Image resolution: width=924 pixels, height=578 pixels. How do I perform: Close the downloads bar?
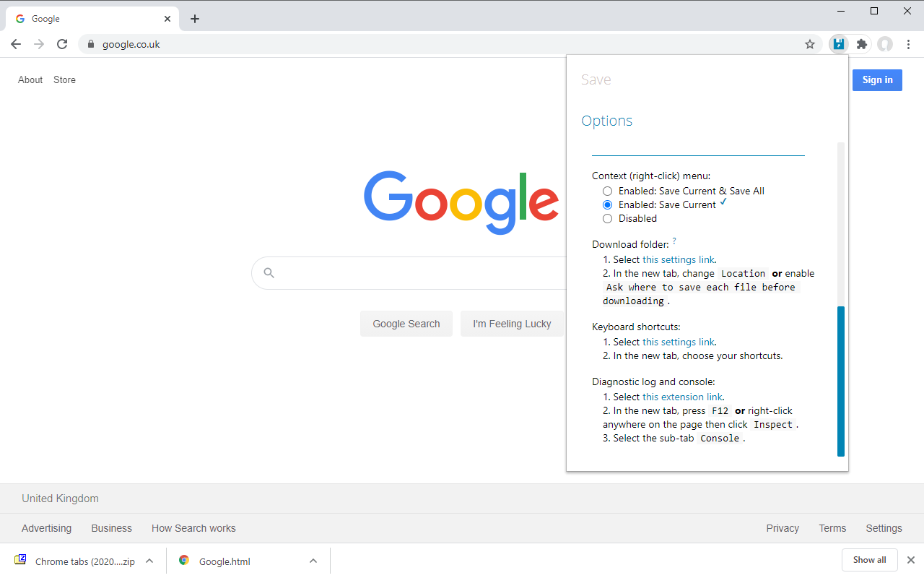click(911, 560)
